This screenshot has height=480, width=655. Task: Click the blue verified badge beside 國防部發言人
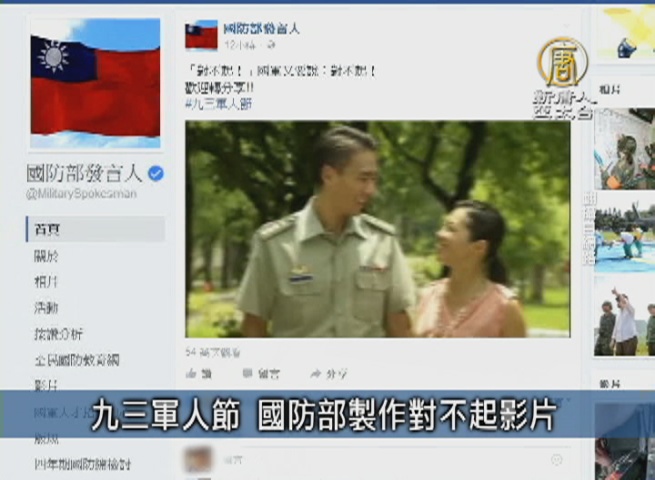coord(156,173)
